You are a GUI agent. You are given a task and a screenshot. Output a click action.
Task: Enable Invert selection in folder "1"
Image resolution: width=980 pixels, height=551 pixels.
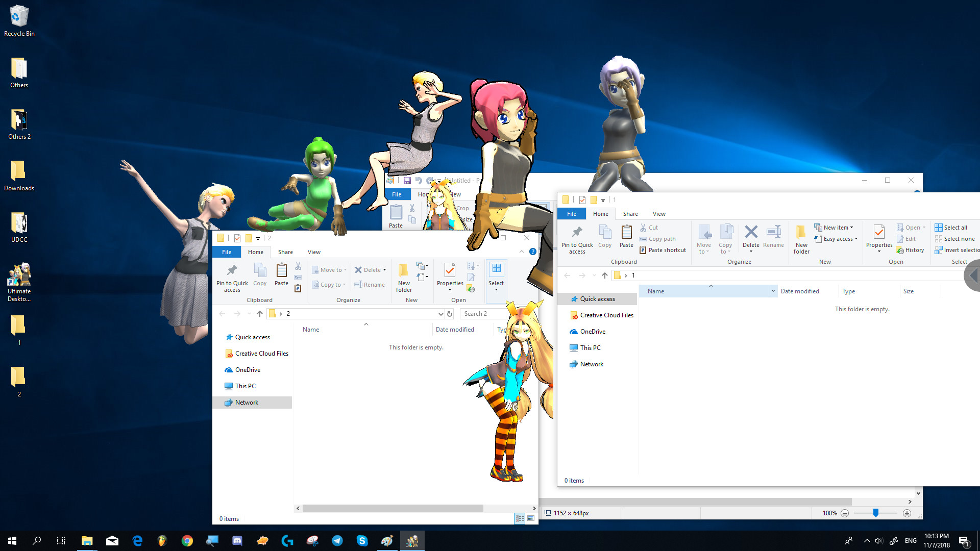point(957,249)
